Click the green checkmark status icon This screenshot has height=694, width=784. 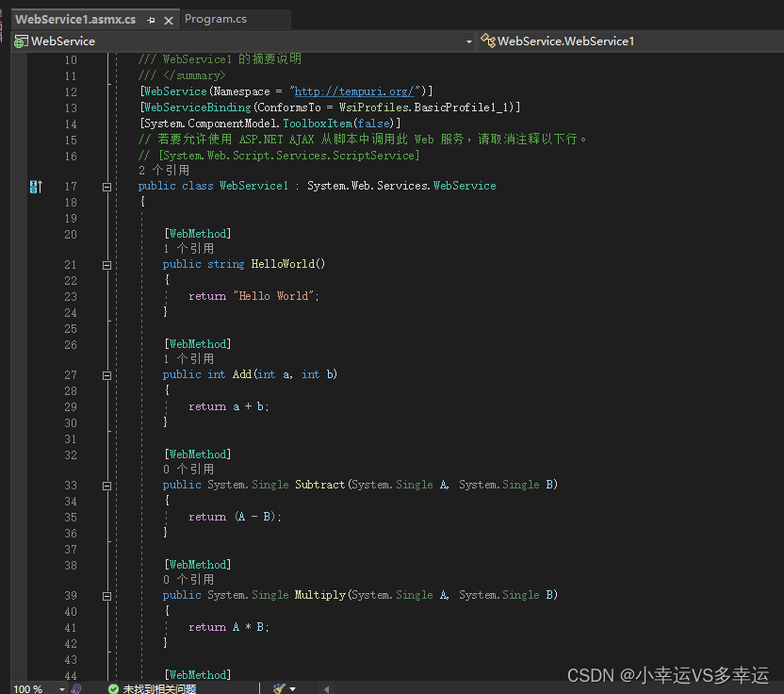[x=113, y=689]
